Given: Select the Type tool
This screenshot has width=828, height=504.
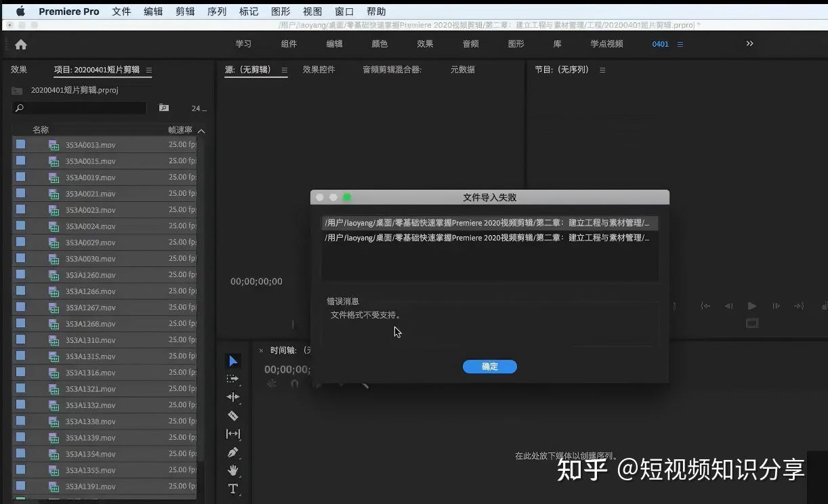Looking at the screenshot, I should [x=233, y=488].
